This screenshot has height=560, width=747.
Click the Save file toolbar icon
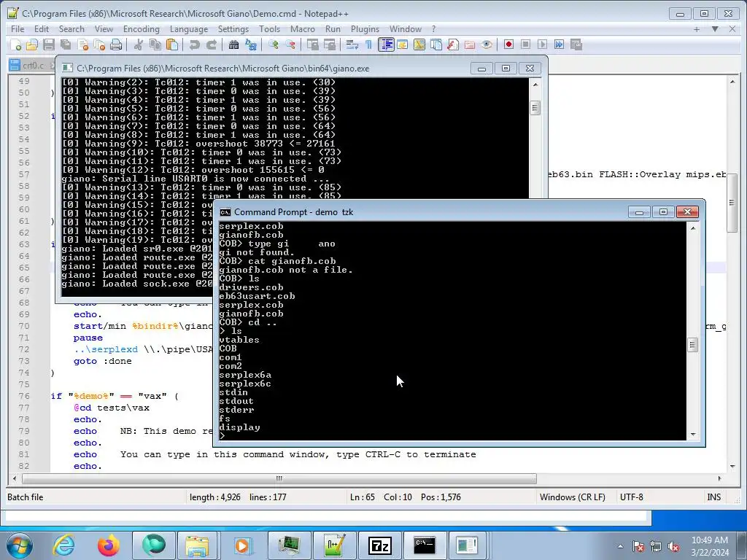(49, 44)
